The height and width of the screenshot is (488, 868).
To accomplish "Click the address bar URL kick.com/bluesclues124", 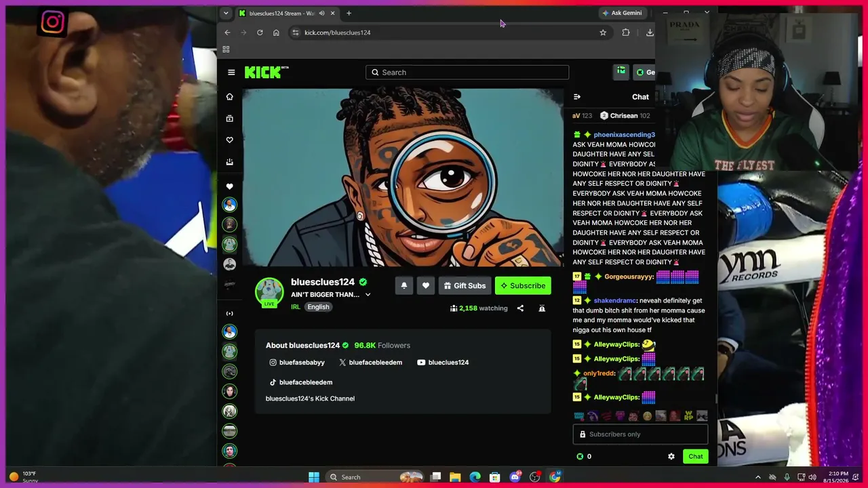I will point(337,33).
